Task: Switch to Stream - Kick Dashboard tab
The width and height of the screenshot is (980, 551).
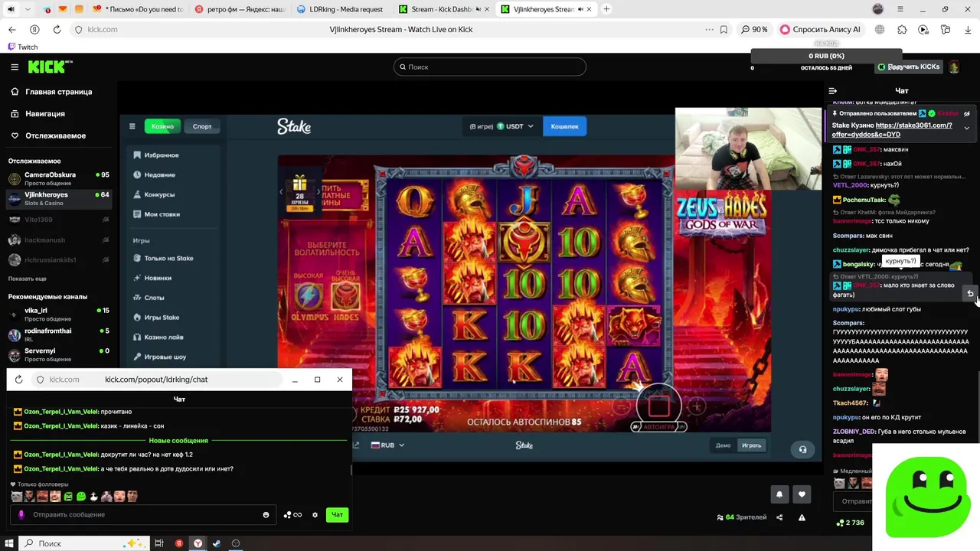Action: (442, 9)
